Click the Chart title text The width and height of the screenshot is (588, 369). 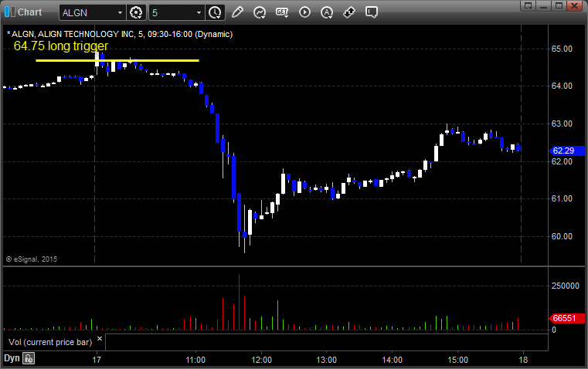pos(29,12)
